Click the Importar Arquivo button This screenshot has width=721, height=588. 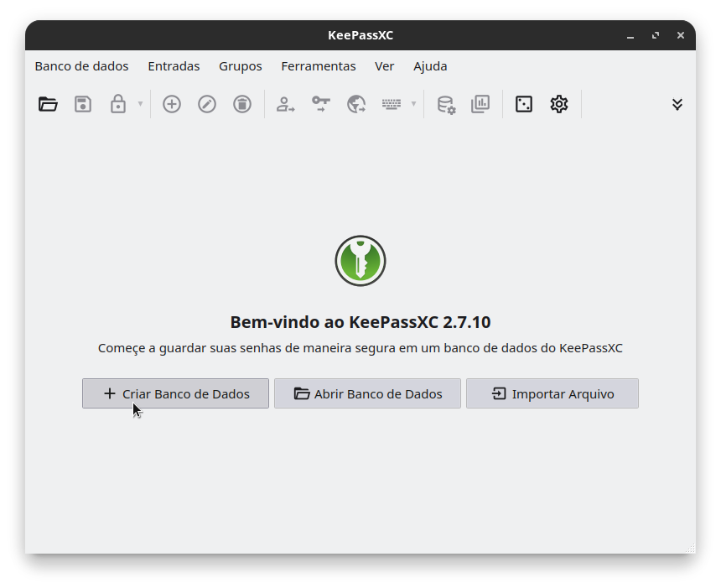pos(552,394)
